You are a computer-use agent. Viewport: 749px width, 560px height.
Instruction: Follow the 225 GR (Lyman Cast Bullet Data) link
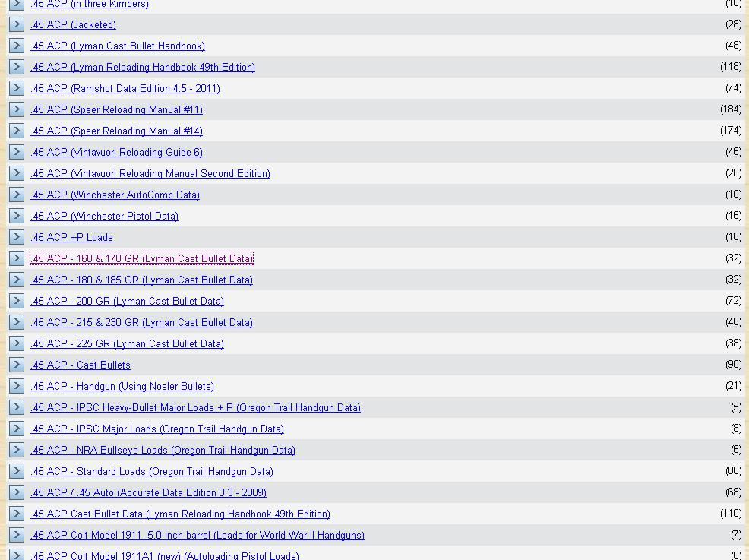pyautogui.click(x=127, y=343)
